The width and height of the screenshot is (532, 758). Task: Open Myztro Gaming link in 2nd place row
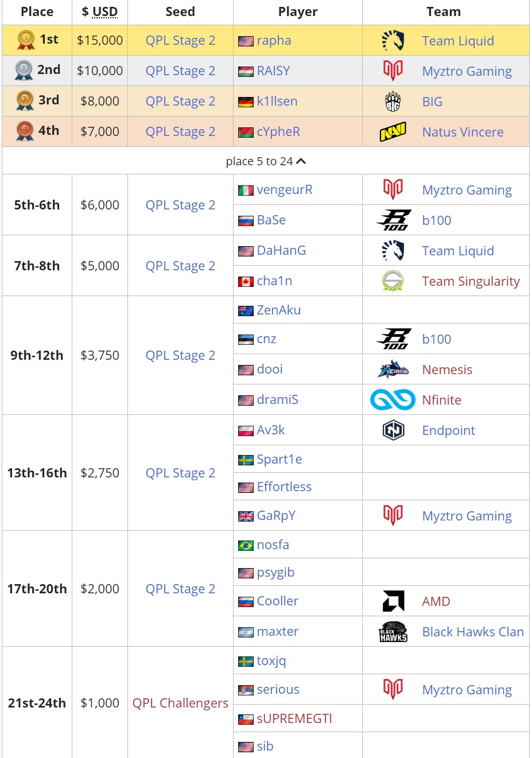coord(467,71)
